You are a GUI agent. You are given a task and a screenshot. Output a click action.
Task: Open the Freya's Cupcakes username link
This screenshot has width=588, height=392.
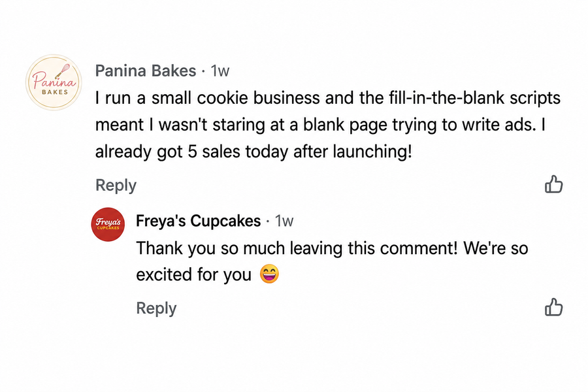pyautogui.click(x=198, y=221)
